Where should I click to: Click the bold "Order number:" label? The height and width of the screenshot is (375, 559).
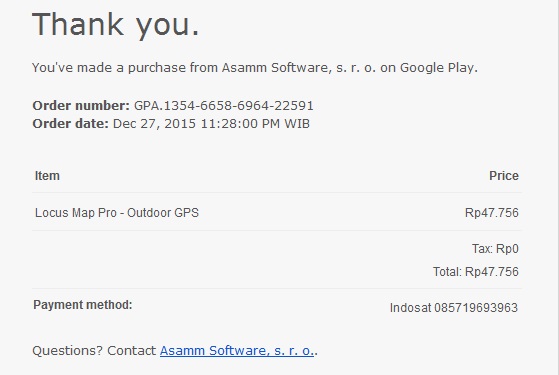coord(81,106)
